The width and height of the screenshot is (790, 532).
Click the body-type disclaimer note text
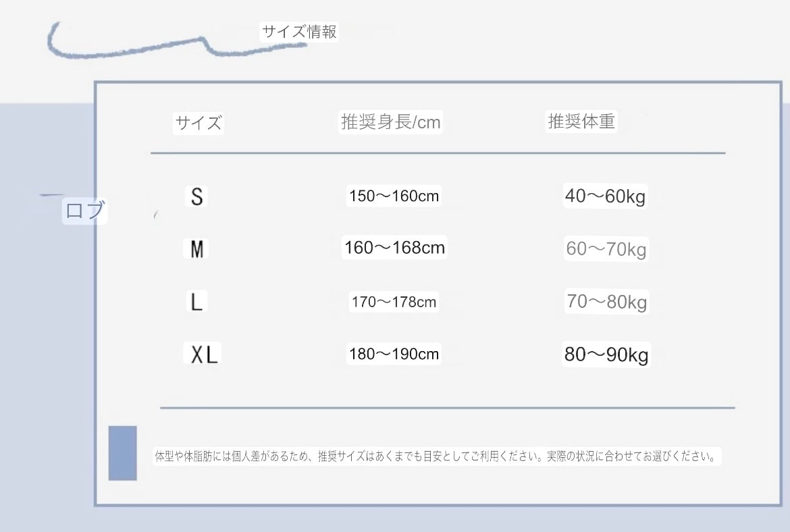436,456
